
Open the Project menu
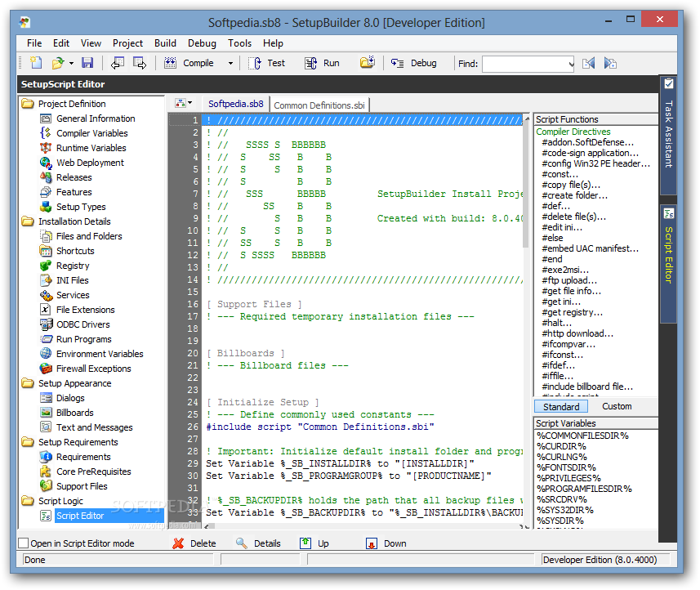pos(127,43)
